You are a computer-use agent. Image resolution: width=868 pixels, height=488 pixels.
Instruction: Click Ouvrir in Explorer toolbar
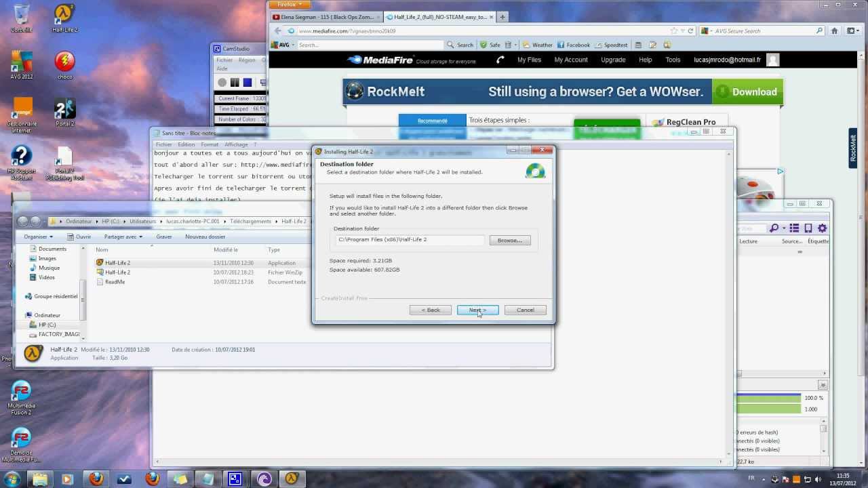(79, 237)
